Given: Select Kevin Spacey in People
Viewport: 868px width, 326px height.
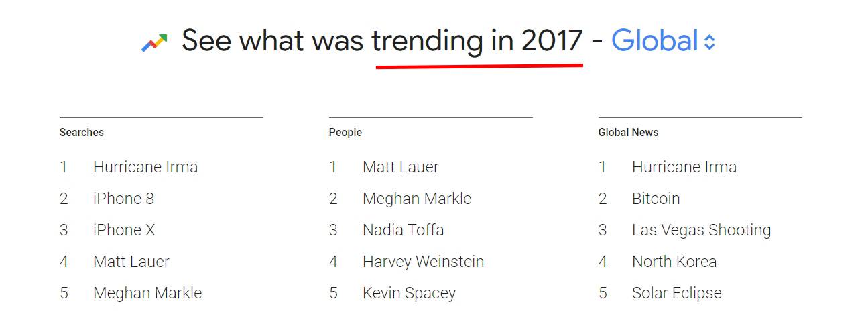Looking at the screenshot, I should click(x=410, y=293).
